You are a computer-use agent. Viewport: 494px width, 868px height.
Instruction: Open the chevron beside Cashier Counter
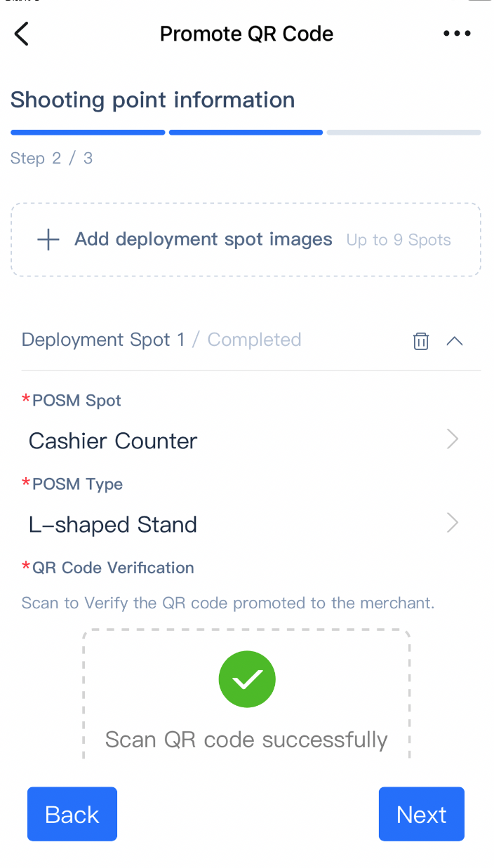coord(453,440)
